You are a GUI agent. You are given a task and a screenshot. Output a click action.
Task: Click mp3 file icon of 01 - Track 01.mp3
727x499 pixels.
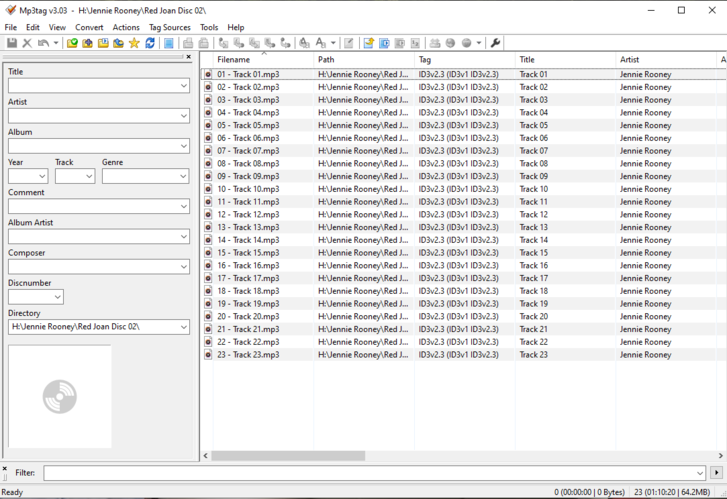pyautogui.click(x=208, y=74)
